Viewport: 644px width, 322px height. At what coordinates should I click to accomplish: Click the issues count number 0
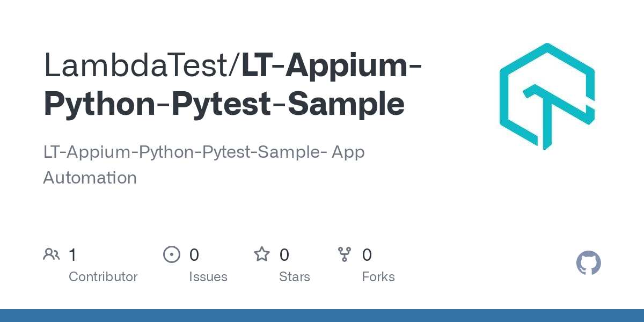tap(194, 255)
